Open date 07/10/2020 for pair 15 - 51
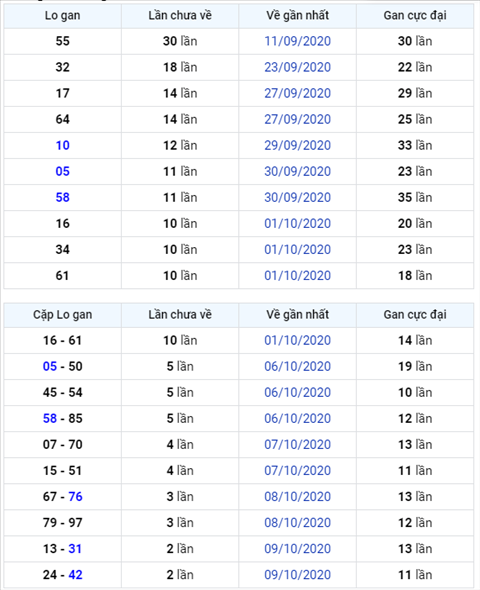 click(297, 470)
